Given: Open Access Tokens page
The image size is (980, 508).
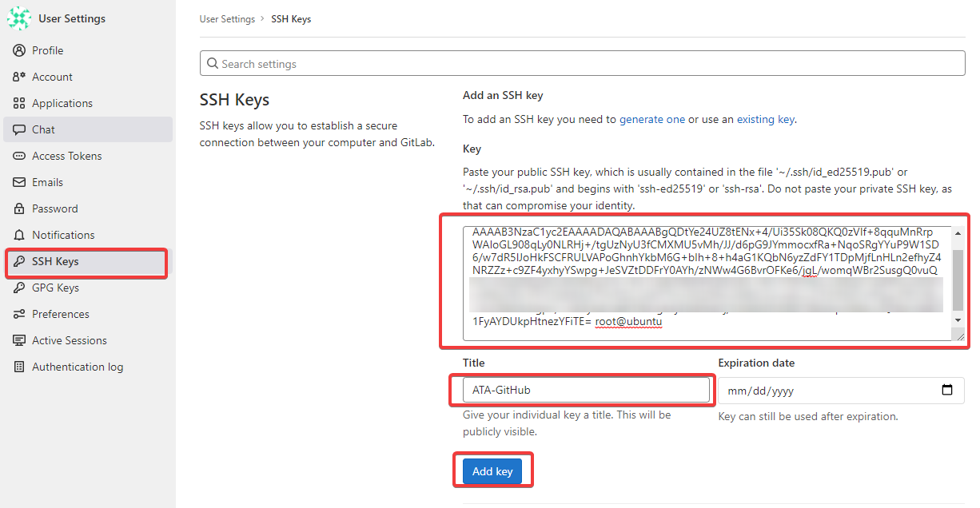Looking at the screenshot, I should click(x=88, y=156).
